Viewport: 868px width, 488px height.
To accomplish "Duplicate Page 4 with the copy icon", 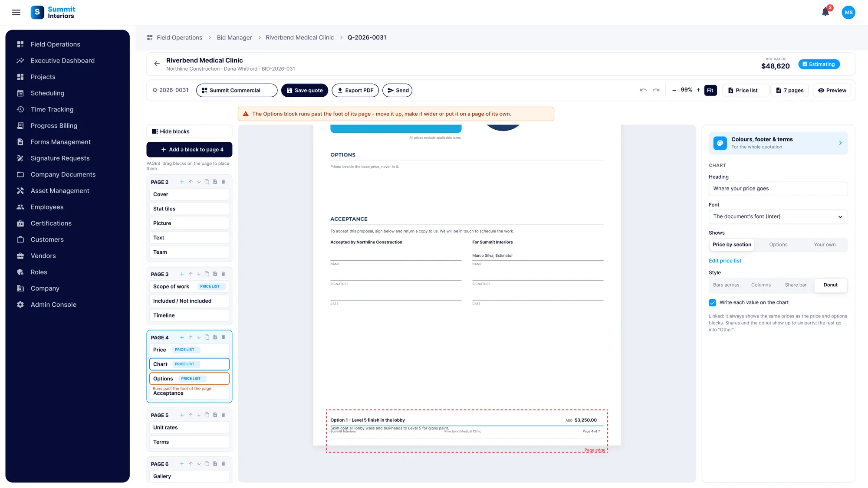I will pos(207,337).
